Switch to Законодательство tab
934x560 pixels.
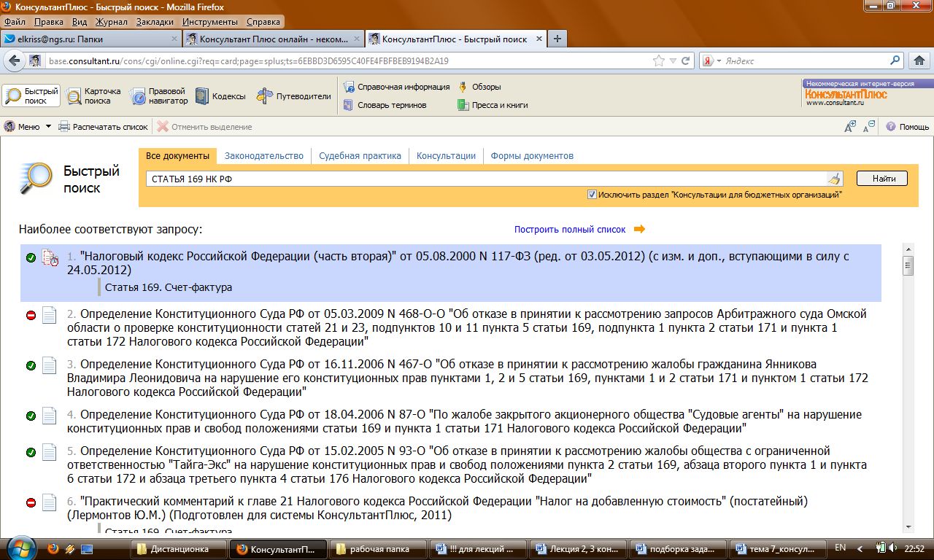(x=264, y=155)
